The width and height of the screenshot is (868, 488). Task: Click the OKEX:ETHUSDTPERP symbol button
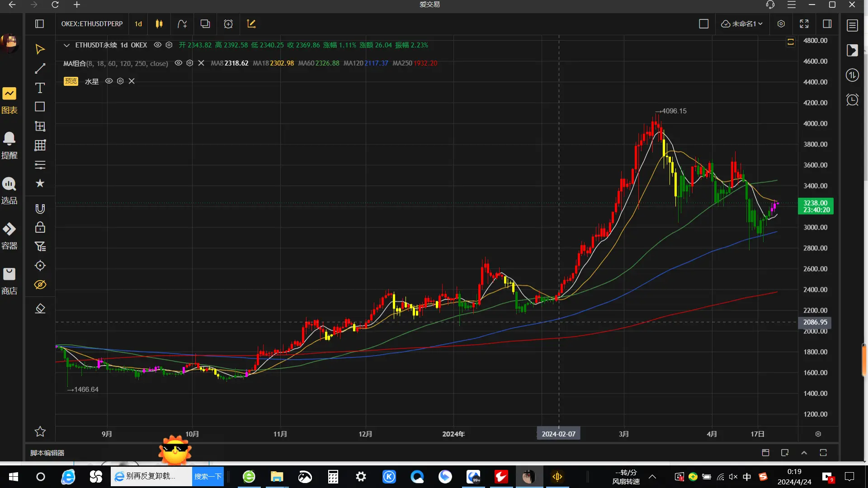[92, 24]
